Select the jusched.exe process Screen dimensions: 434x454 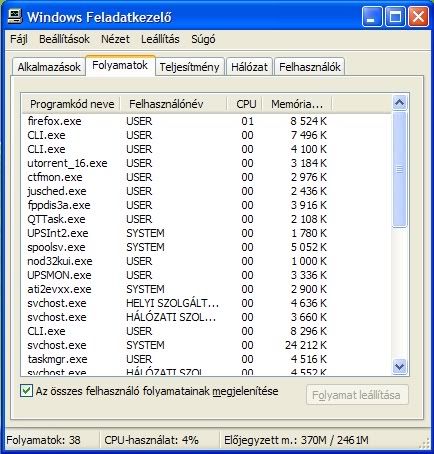[x=207, y=191]
